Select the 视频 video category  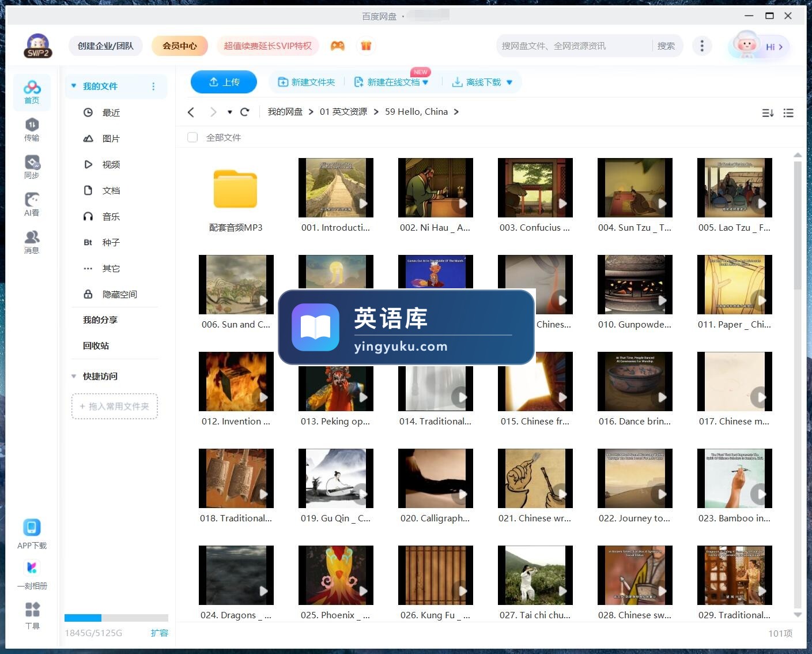point(111,164)
